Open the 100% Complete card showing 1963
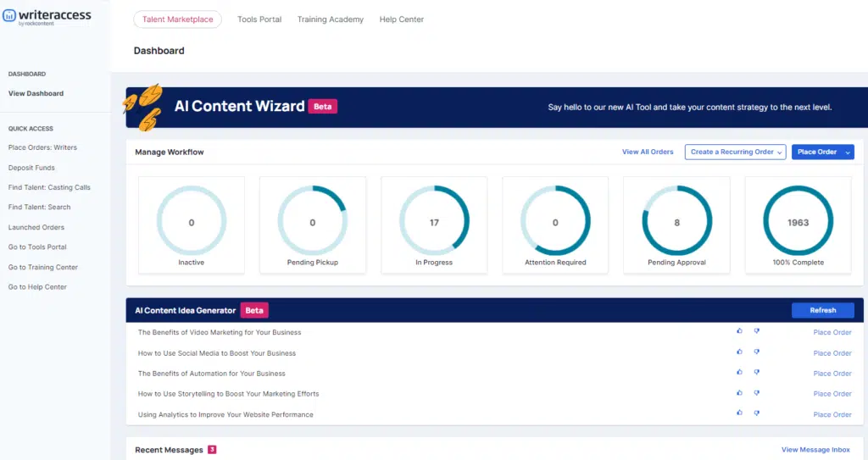The width and height of the screenshot is (868, 460). [798, 224]
